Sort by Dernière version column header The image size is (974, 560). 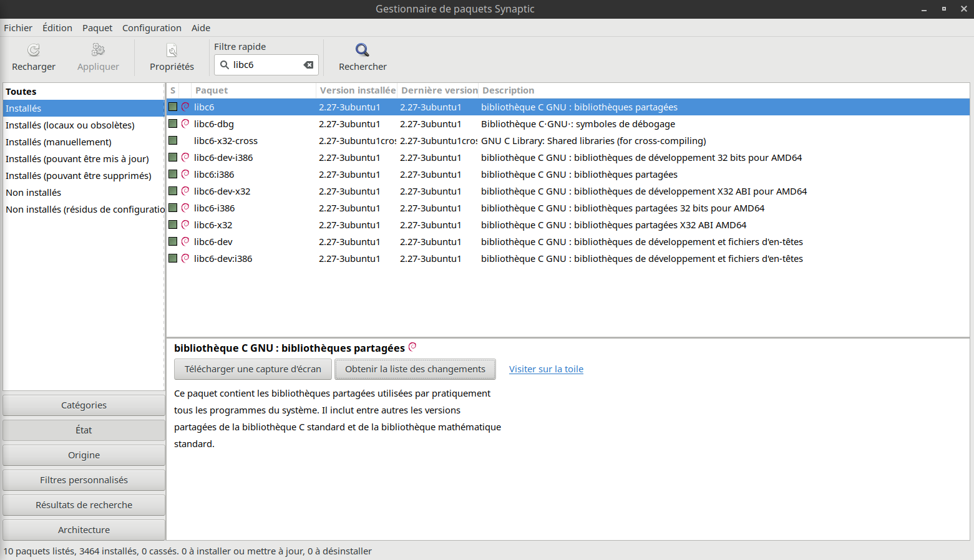(438, 90)
